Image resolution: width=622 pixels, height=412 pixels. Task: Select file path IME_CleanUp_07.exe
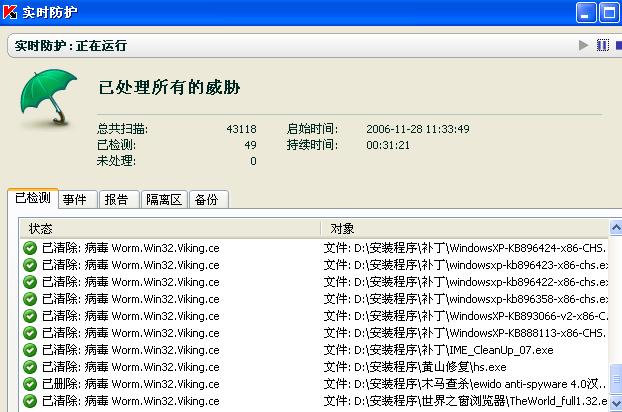[x=438, y=350]
